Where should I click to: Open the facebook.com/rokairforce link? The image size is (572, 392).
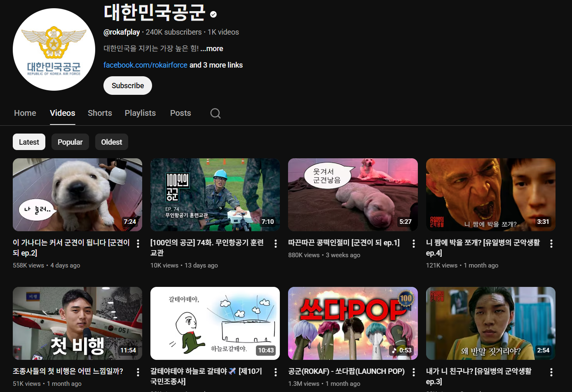[145, 65]
